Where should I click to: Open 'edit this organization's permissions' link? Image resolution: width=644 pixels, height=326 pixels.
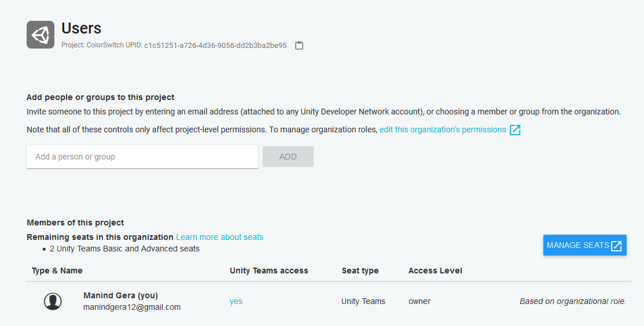[x=443, y=129]
